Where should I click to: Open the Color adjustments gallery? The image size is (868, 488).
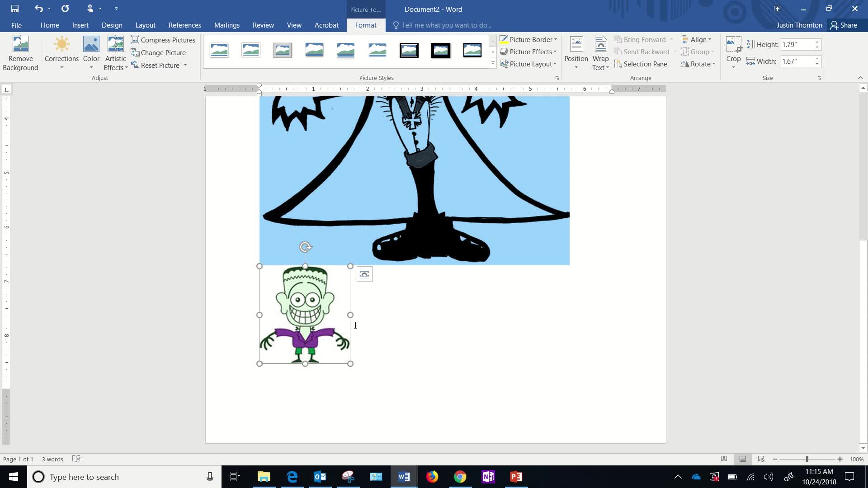(x=91, y=53)
